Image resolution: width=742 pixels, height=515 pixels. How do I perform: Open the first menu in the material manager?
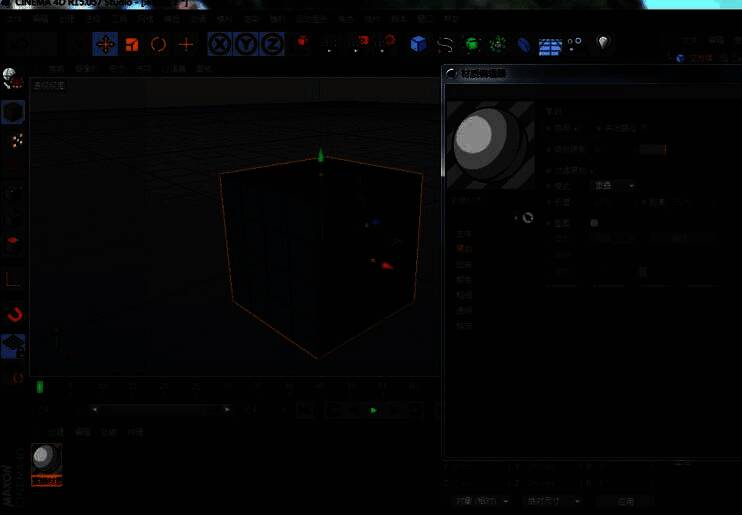[56, 432]
